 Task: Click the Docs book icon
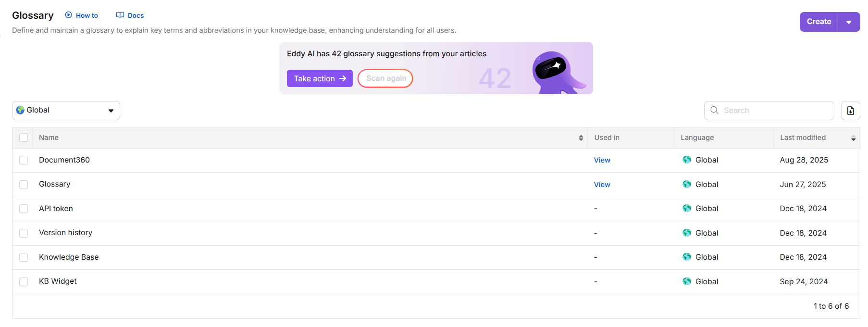(120, 15)
